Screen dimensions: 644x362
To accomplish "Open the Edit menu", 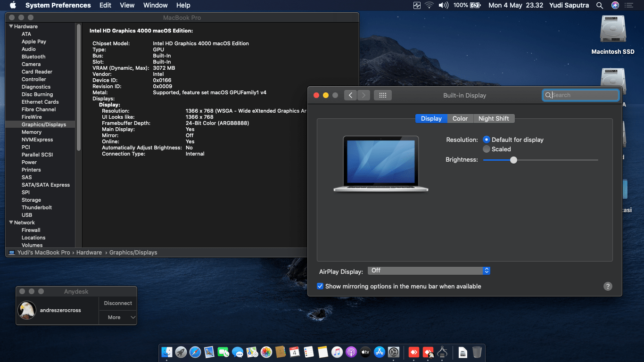I will coord(105,5).
